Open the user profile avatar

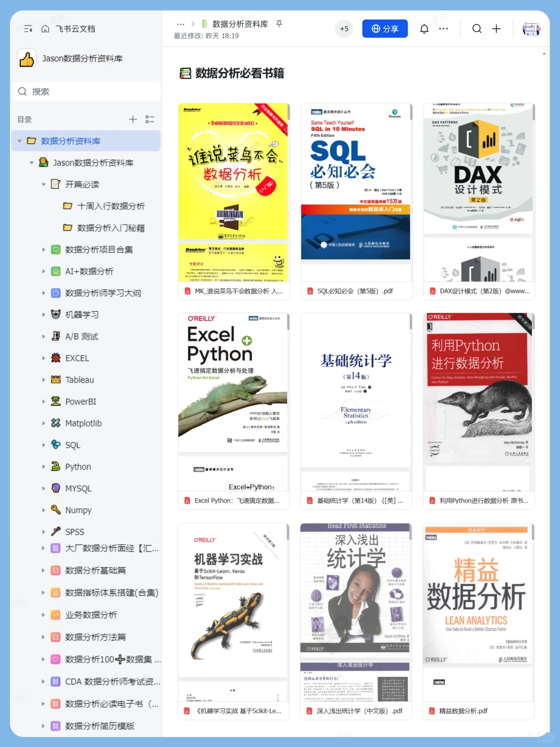pos(531,29)
